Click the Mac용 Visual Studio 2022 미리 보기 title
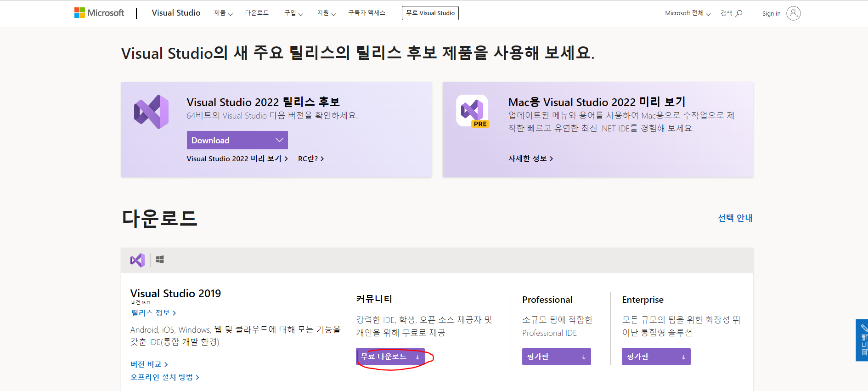Image resolution: width=868 pixels, height=391 pixels. click(x=597, y=102)
